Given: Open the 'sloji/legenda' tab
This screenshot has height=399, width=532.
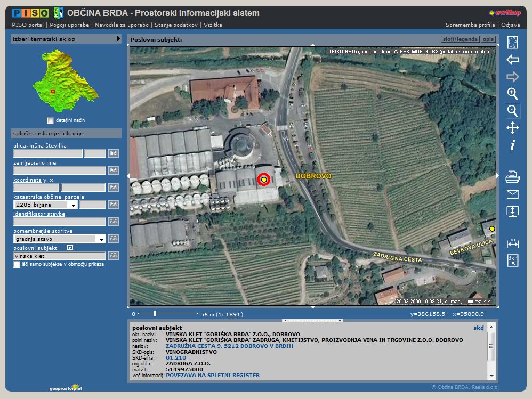Looking at the screenshot, I should click(x=460, y=39).
